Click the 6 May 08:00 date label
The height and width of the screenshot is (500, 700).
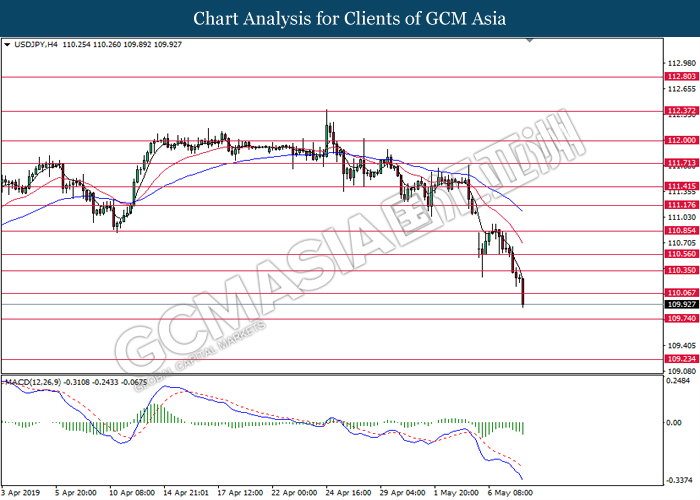point(512,493)
